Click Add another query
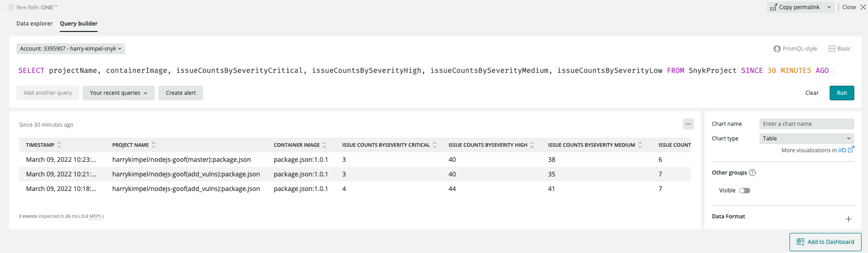 pyautogui.click(x=48, y=93)
